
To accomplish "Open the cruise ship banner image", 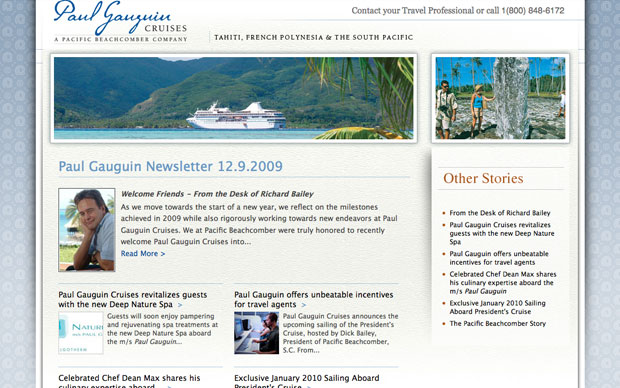I will pyautogui.click(x=234, y=98).
